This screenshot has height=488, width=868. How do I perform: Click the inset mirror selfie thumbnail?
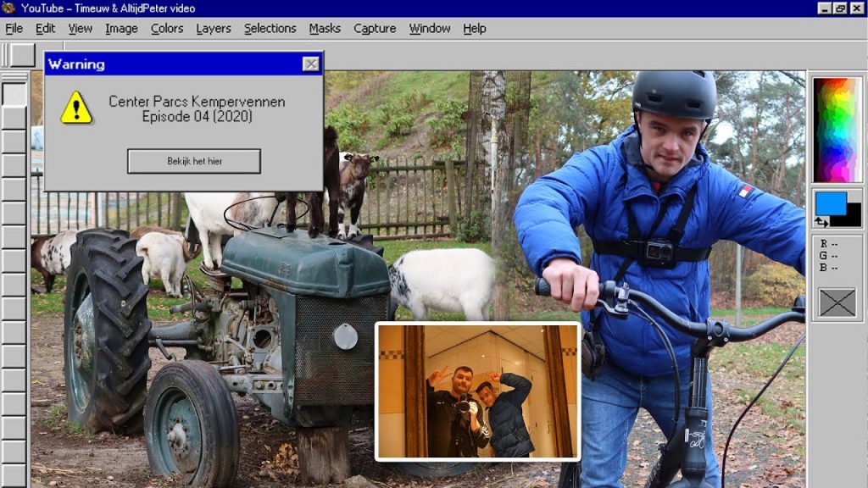(478, 391)
